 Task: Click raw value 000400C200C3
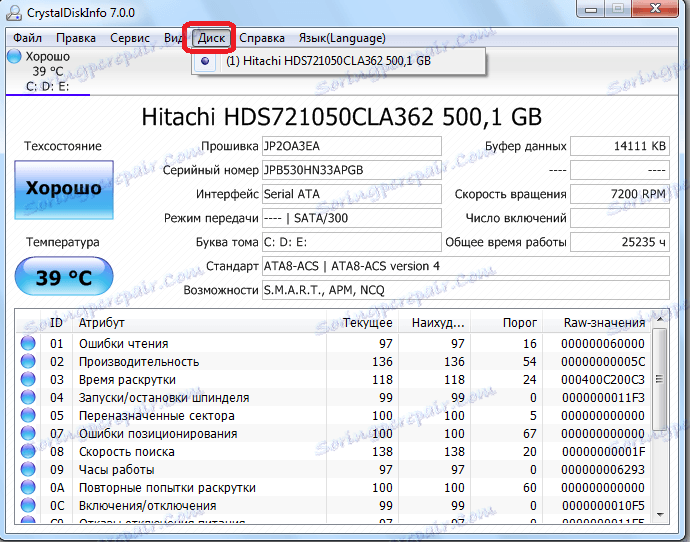pyautogui.click(x=603, y=379)
